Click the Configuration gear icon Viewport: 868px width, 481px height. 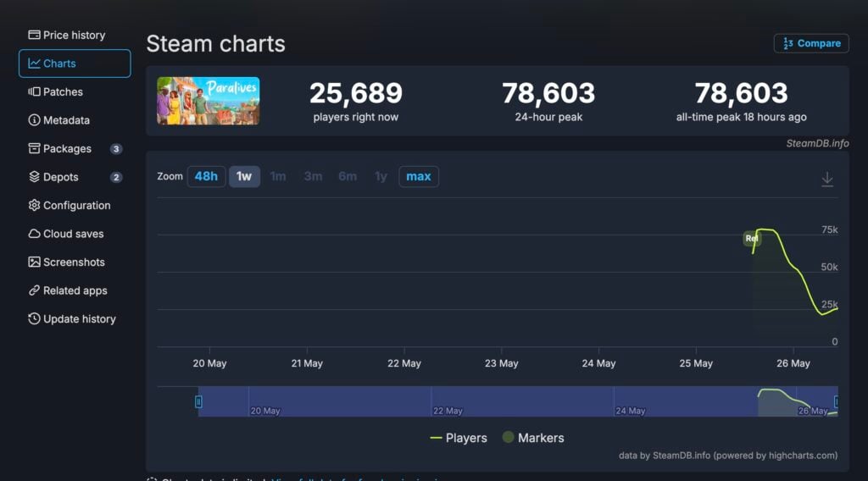(x=34, y=205)
